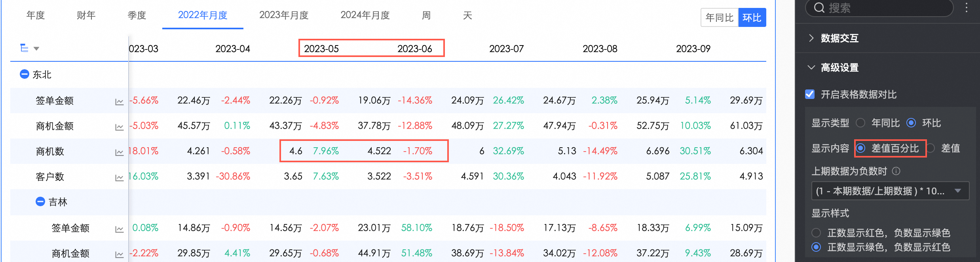Collapse the 东北 region group
The height and width of the screenshot is (262, 980).
click(24, 74)
